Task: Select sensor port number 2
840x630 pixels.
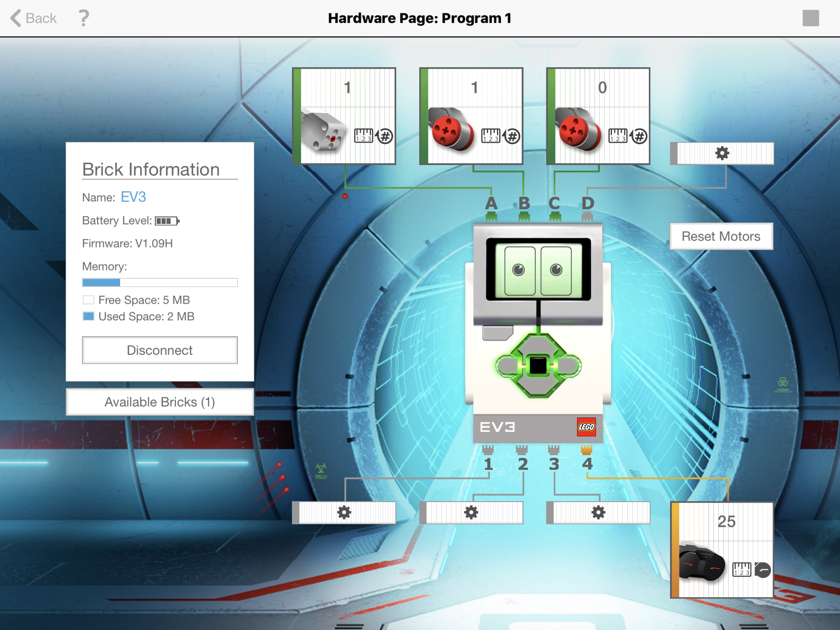Action: coord(523,464)
